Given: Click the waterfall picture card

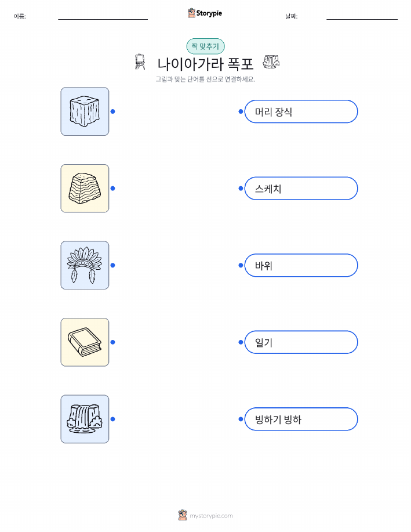Looking at the screenshot, I should [x=85, y=419].
